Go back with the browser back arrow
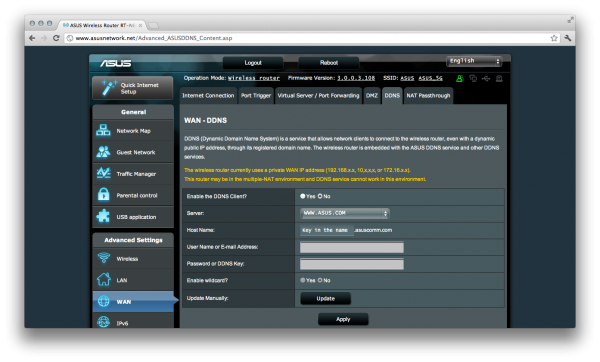The width and height of the screenshot is (600, 362). [x=32, y=38]
